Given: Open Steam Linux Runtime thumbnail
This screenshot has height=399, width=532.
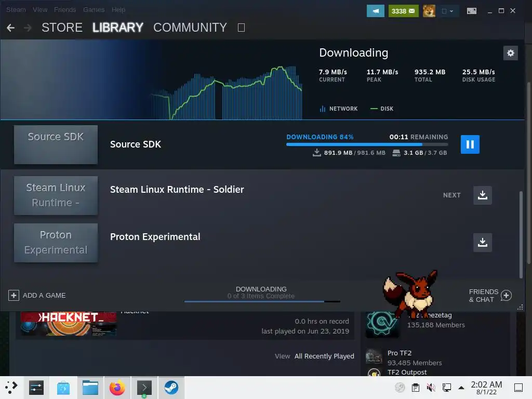Looking at the screenshot, I should (56, 195).
